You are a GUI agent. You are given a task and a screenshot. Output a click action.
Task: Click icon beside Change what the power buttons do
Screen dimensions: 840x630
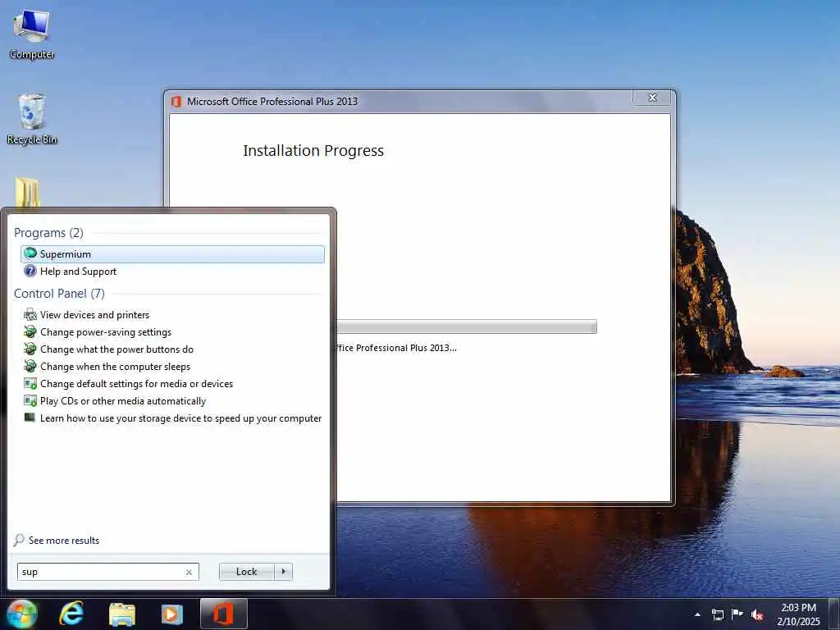[30, 349]
